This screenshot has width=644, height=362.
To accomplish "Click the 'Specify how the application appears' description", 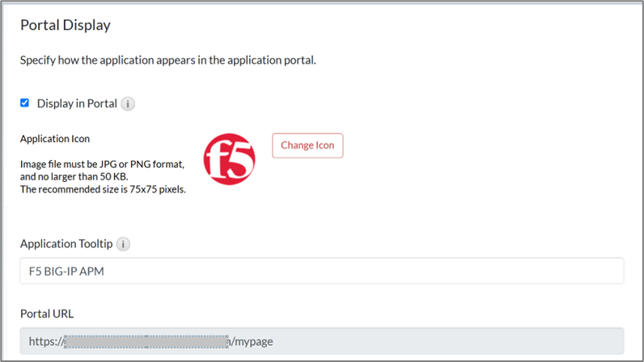I will point(167,61).
